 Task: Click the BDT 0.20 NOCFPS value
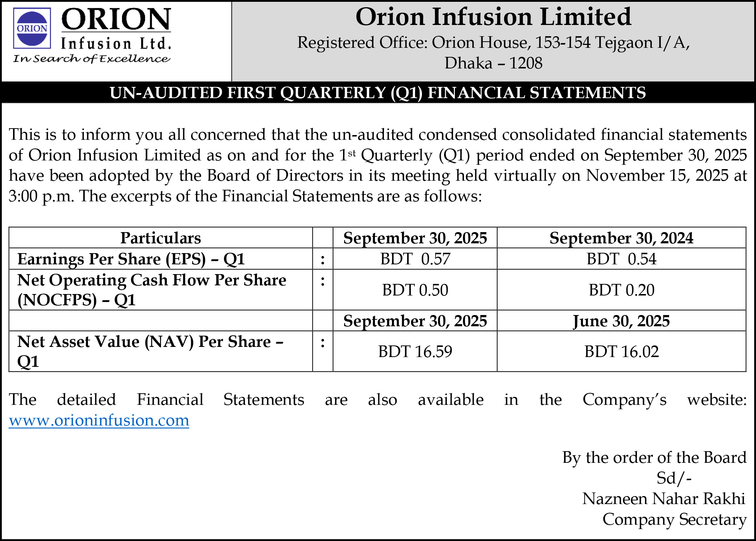click(x=621, y=290)
